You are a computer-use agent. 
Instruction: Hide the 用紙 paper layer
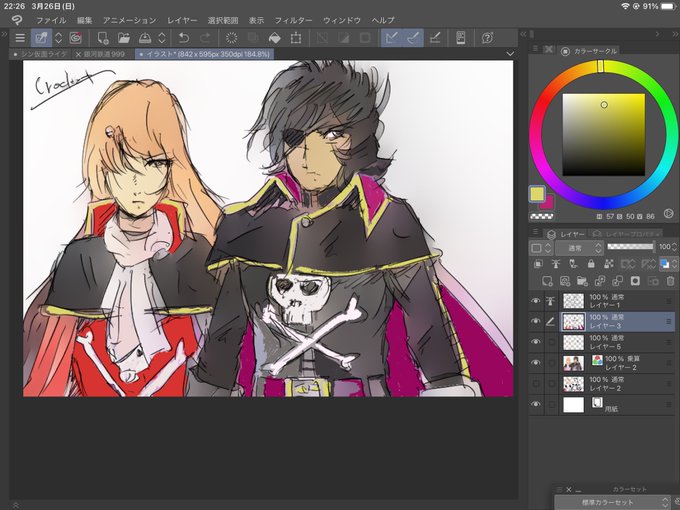pyautogui.click(x=536, y=404)
